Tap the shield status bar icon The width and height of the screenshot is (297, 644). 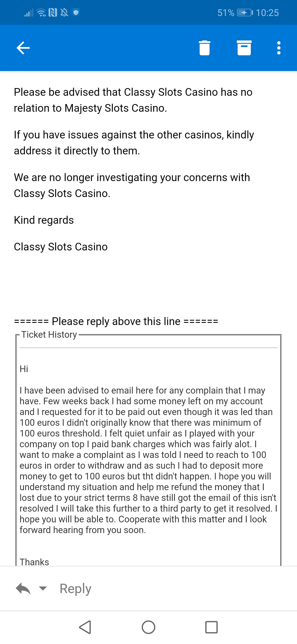coord(76,13)
